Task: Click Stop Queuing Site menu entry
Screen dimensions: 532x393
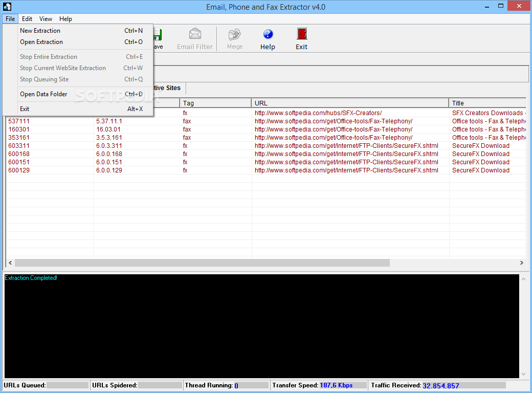Action: 81,79
